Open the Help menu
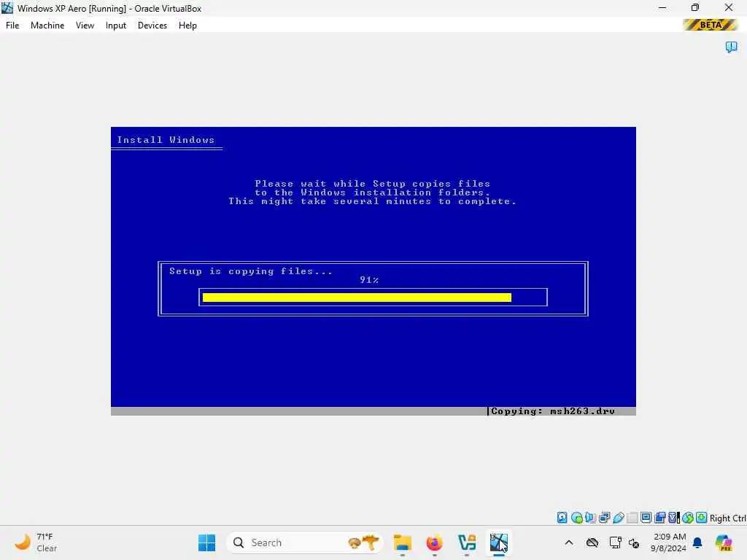Viewport: 747px width, 560px height. pyautogui.click(x=187, y=26)
